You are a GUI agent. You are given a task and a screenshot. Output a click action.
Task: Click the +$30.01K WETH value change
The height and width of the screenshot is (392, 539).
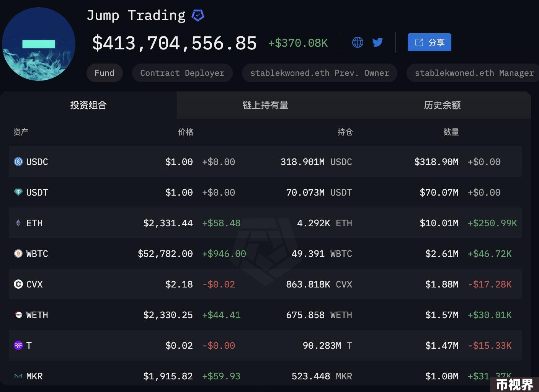pyautogui.click(x=490, y=315)
